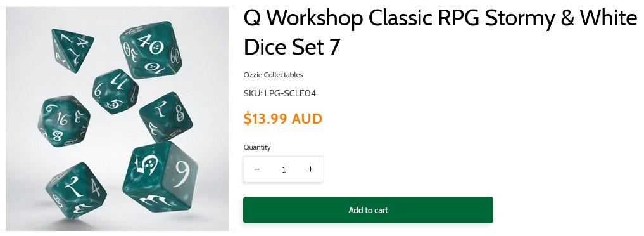This screenshot has height=236, width=644.
Task: Click the die showing 11 and 6
Action: pos(115,91)
